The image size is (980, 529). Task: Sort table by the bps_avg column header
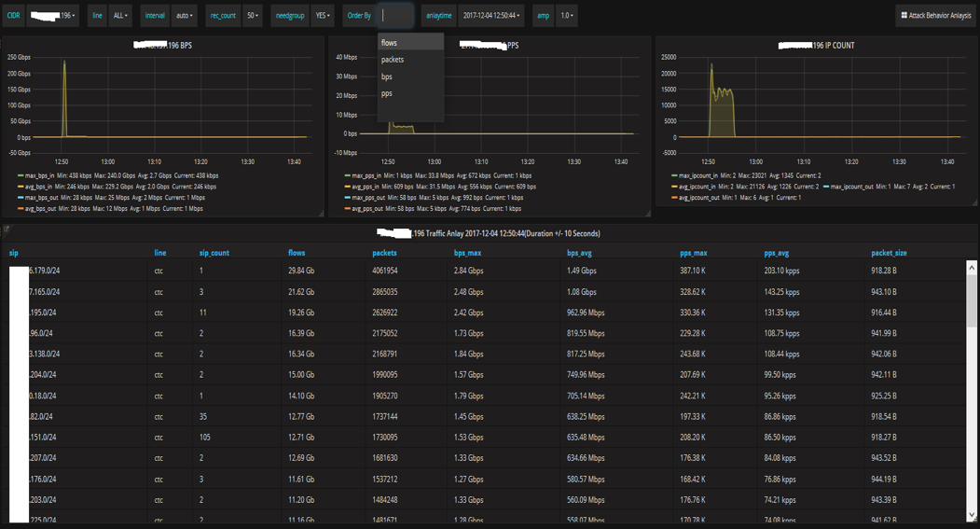(579, 253)
